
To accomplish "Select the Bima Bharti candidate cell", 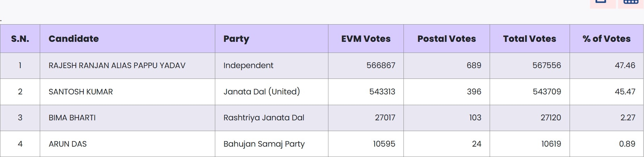I will click(x=72, y=118).
